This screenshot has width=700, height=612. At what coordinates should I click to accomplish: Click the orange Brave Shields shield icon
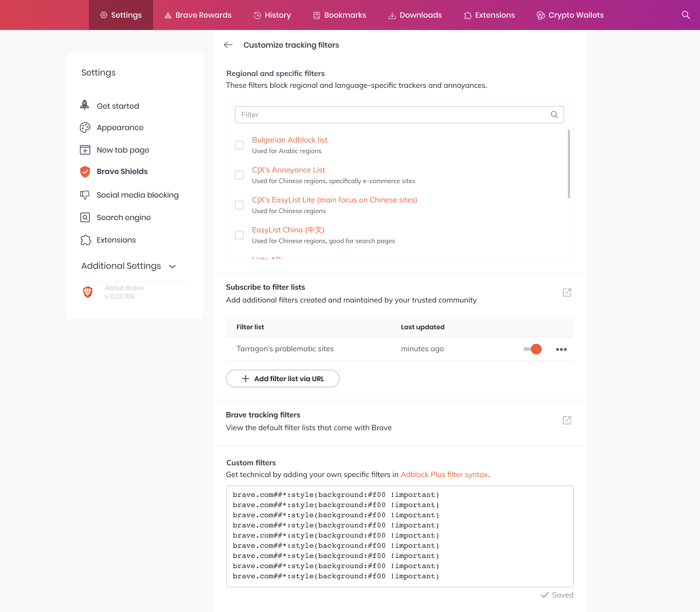tap(85, 171)
